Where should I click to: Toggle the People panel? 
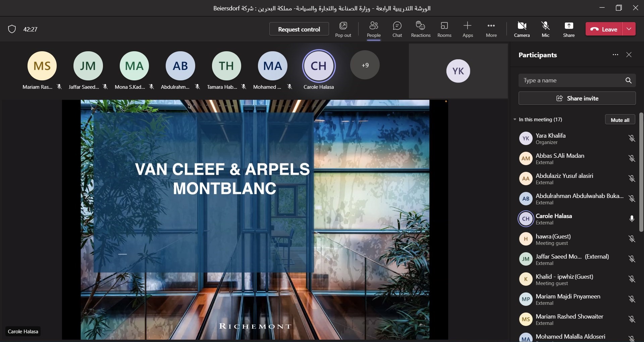[x=374, y=29]
